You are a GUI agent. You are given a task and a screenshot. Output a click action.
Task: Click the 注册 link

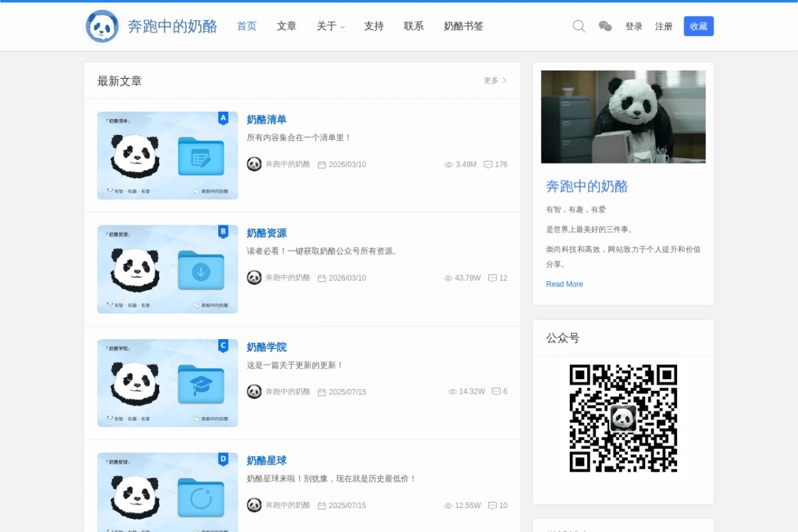click(664, 27)
